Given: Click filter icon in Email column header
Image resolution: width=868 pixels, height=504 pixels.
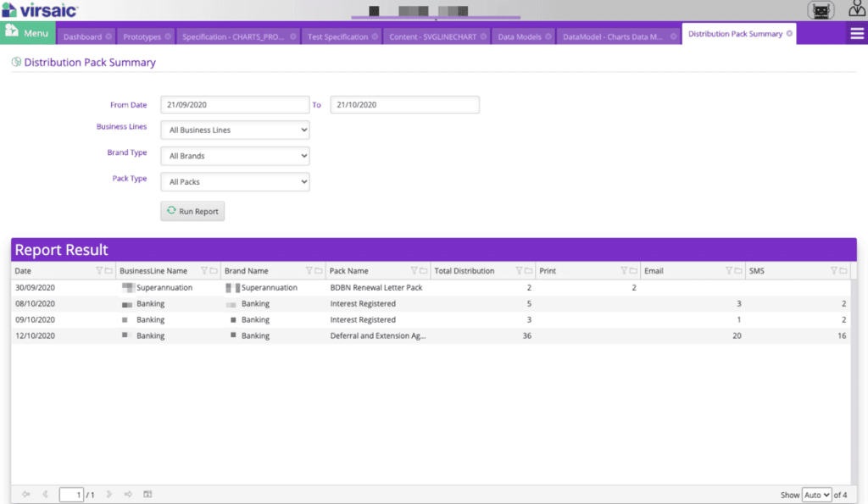Looking at the screenshot, I should (728, 271).
